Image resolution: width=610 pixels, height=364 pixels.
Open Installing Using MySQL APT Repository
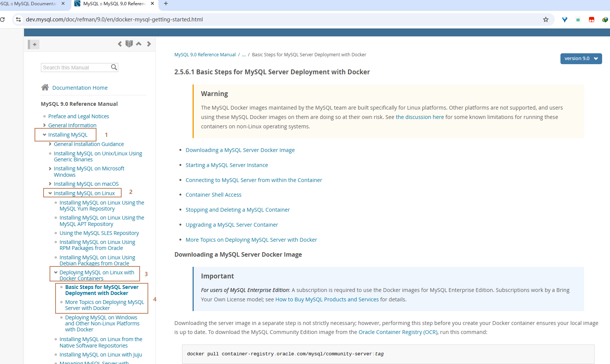(102, 221)
